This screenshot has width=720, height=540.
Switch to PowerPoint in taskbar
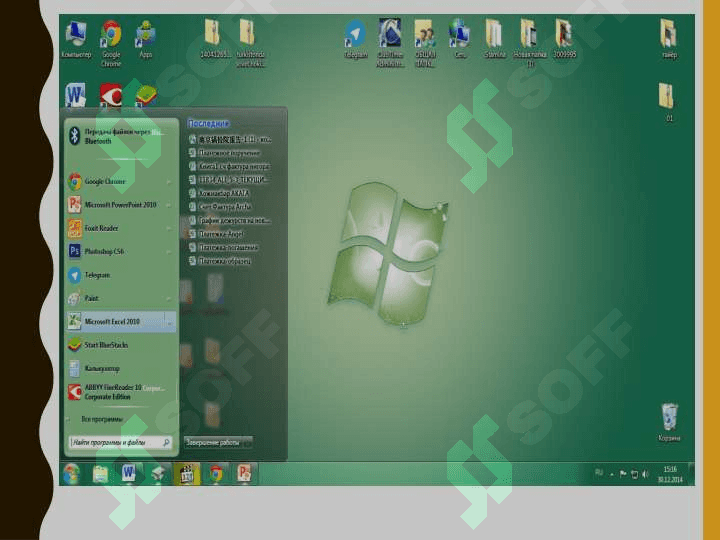pos(244,474)
